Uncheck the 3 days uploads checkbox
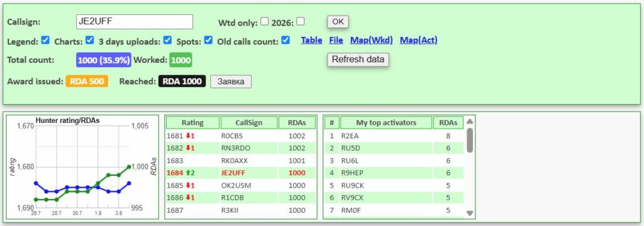The image size is (644, 226). (167, 40)
